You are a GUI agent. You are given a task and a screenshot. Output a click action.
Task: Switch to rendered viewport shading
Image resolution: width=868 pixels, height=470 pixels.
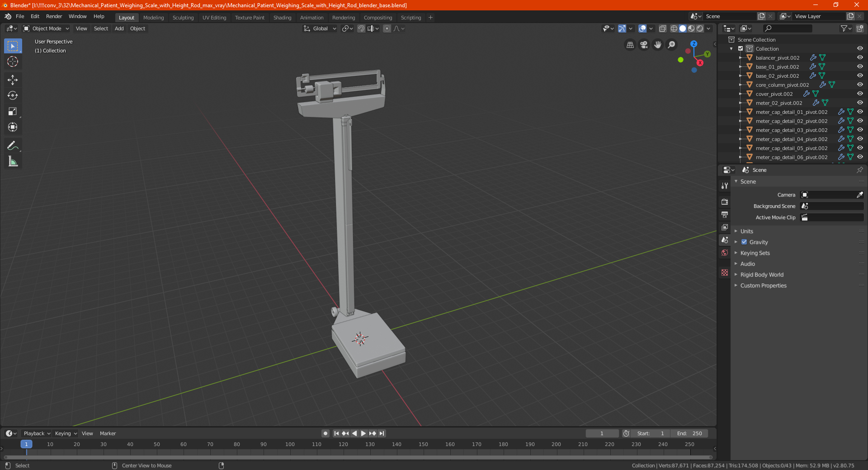(700, 28)
